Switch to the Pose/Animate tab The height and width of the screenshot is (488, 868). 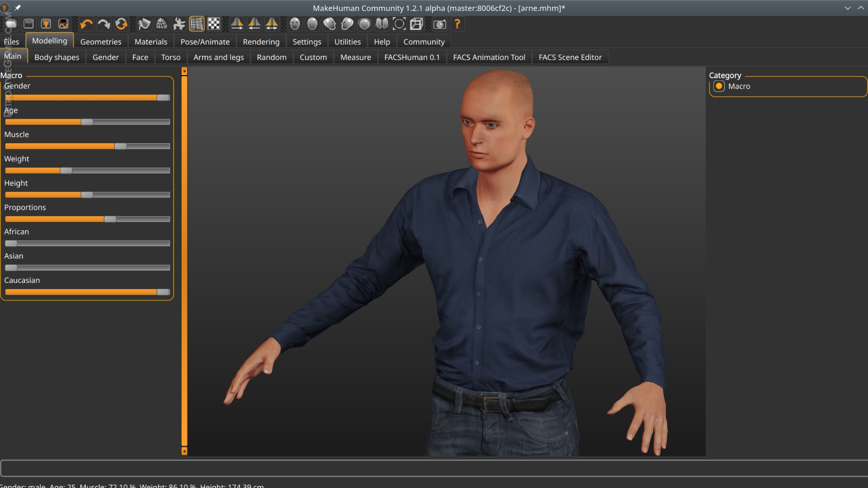pyautogui.click(x=205, y=42)
